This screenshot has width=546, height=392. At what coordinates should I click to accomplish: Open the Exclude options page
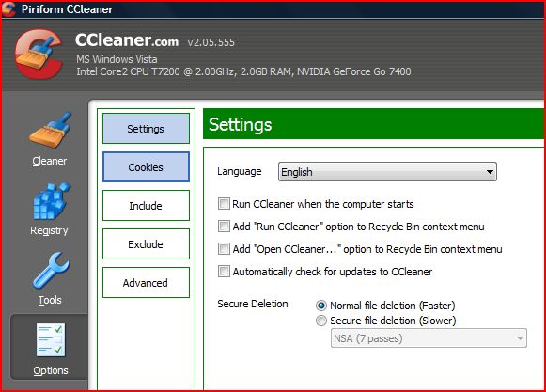click(x=146, y=243)
